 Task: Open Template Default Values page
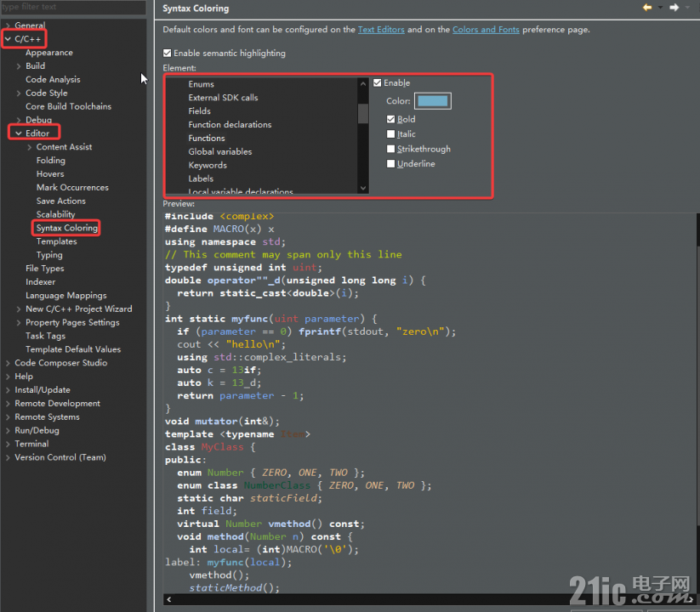click(x=73, y=349)
